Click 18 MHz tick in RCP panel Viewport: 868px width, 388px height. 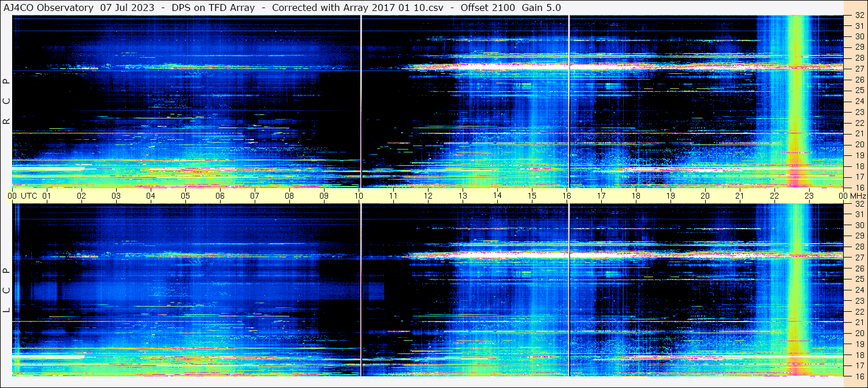[x=859, y=166]
